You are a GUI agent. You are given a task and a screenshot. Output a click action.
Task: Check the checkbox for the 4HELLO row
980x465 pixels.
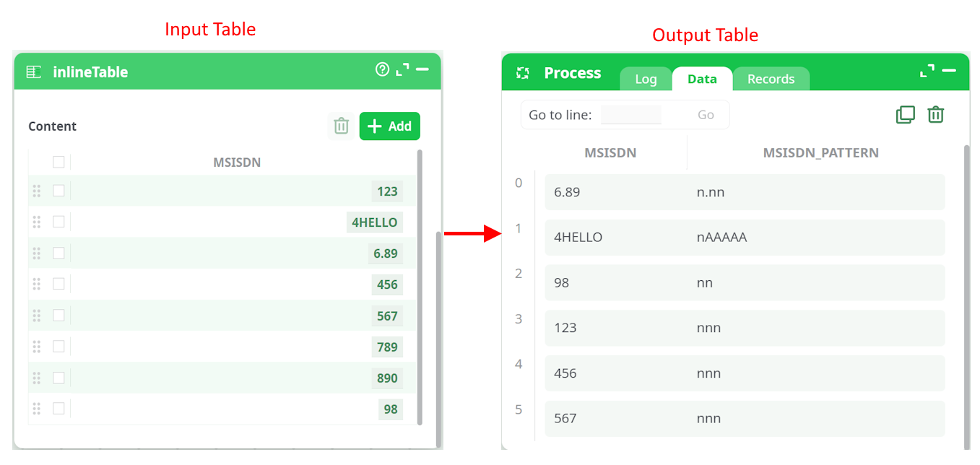(58, 222)
